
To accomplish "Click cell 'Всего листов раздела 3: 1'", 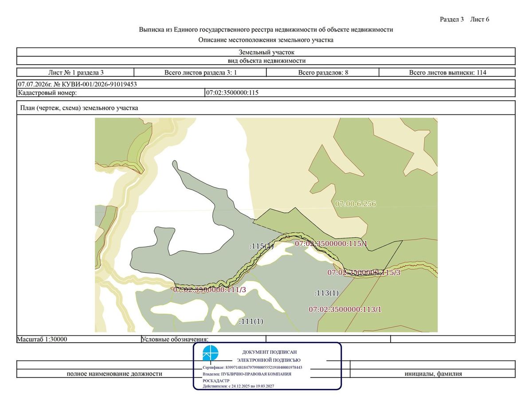I will 200,72.
